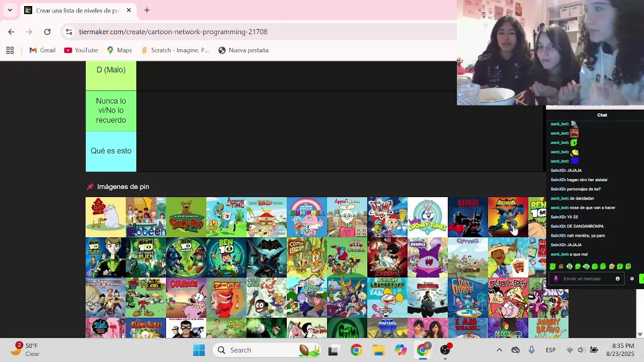Open a new browser tab with plus button
The image size is (644, 362).
click(x=147, y=10)
